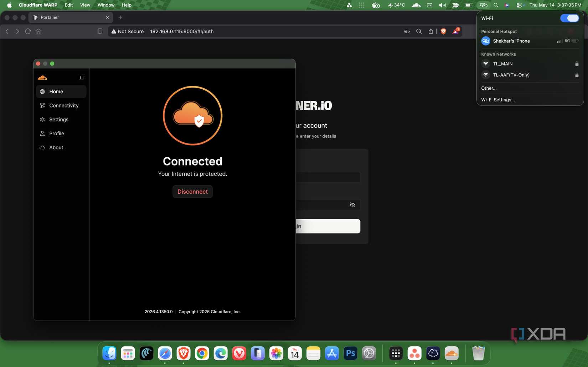Select the Portainer browser tab

[71, 17]
